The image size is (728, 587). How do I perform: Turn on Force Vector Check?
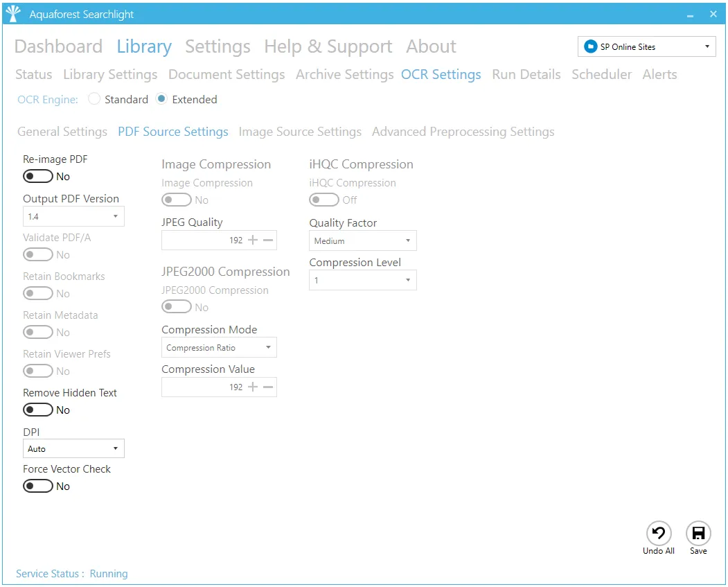tap(38, 487)
